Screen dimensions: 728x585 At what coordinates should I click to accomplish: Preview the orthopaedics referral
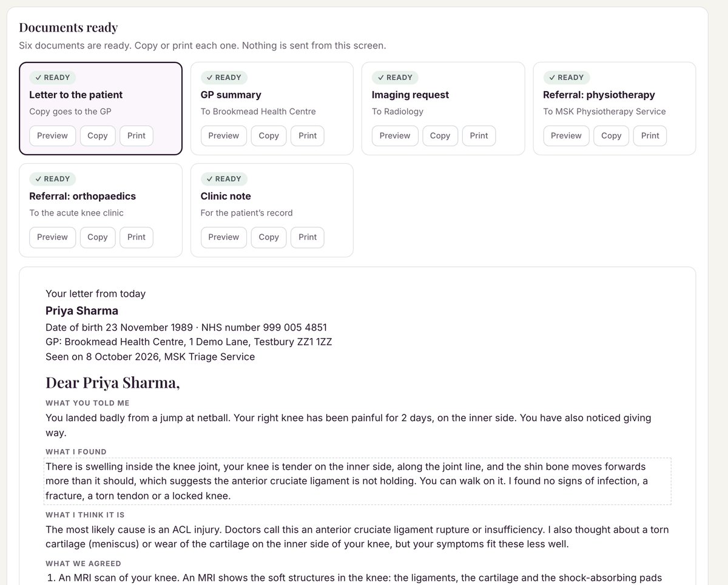point(52,237)
